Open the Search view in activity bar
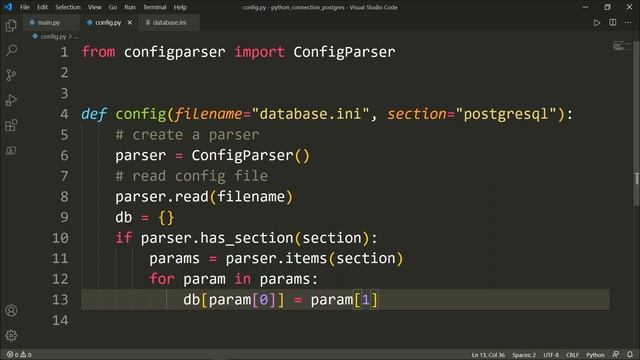The width and height of the screenshot is (640, 360). click(x=11, y=50)
